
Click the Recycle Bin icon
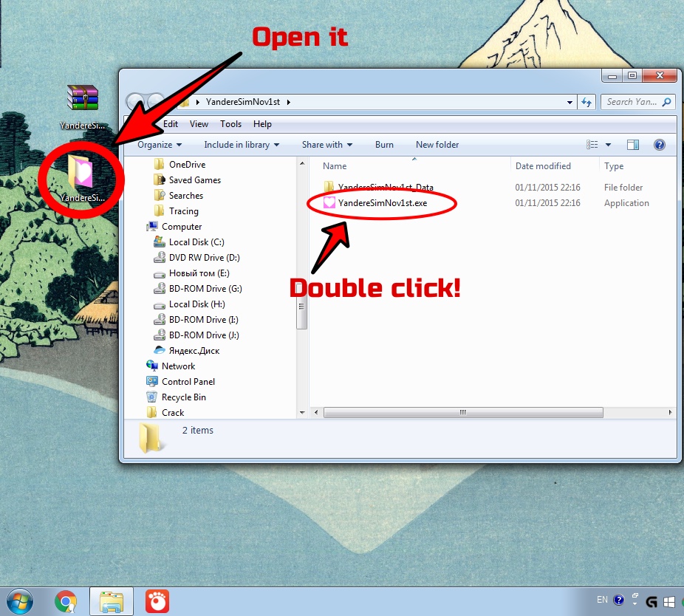(x=152, y=397)
